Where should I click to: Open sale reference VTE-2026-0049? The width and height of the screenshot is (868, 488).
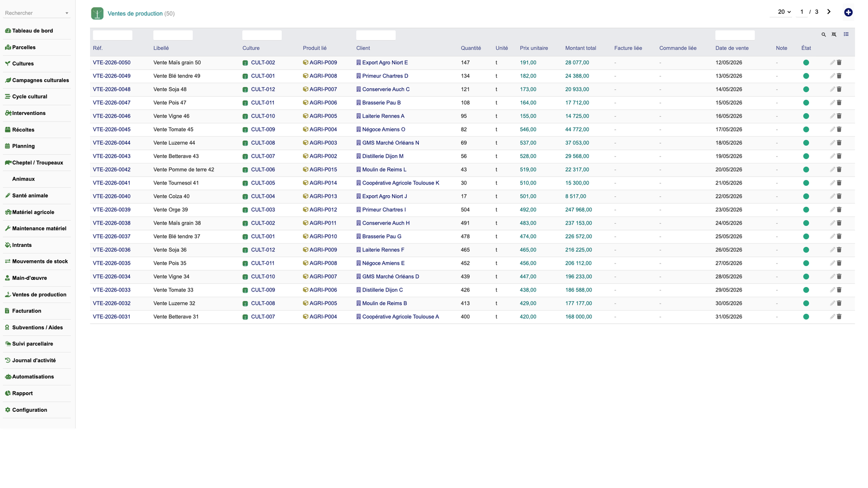coord(112,76)
